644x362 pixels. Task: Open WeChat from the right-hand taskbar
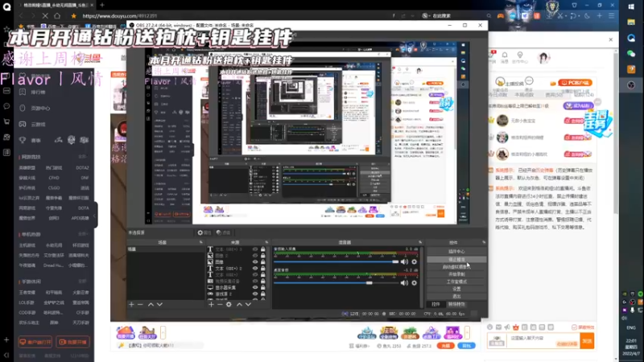[631, 53]
